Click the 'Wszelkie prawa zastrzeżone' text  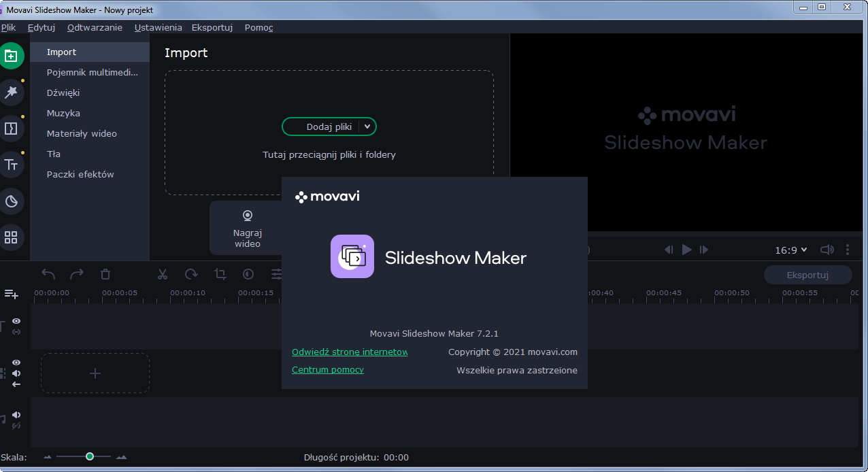click(x=517, y=370)
